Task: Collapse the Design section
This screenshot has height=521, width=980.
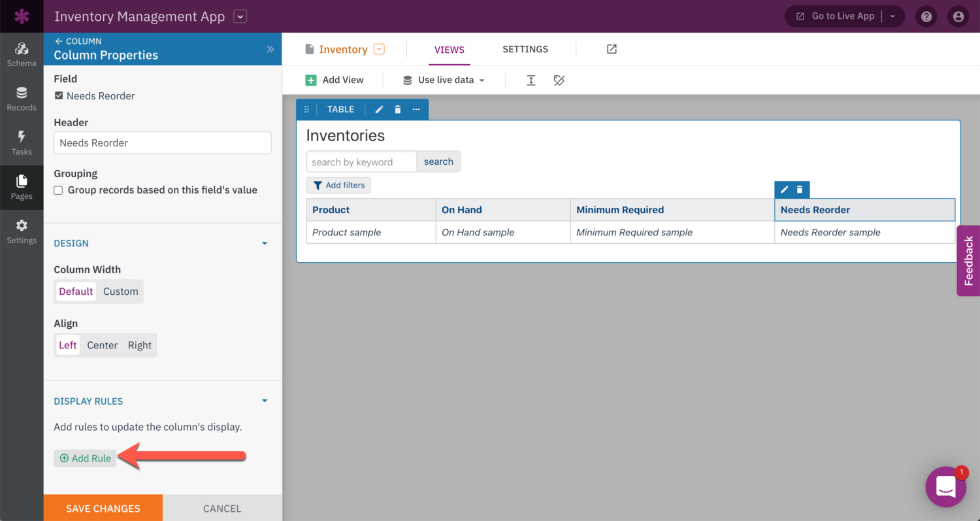Action: 265,243
